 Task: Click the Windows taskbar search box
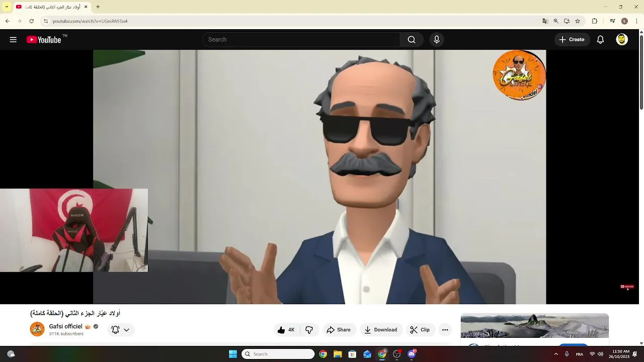(278, 354)
